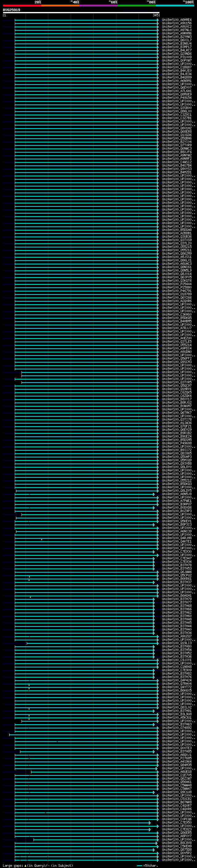Select hit UniRef100_B3MP17
The width and height of the screenshot is (197, 868).
pyautogui.click(x=177, y=47)
